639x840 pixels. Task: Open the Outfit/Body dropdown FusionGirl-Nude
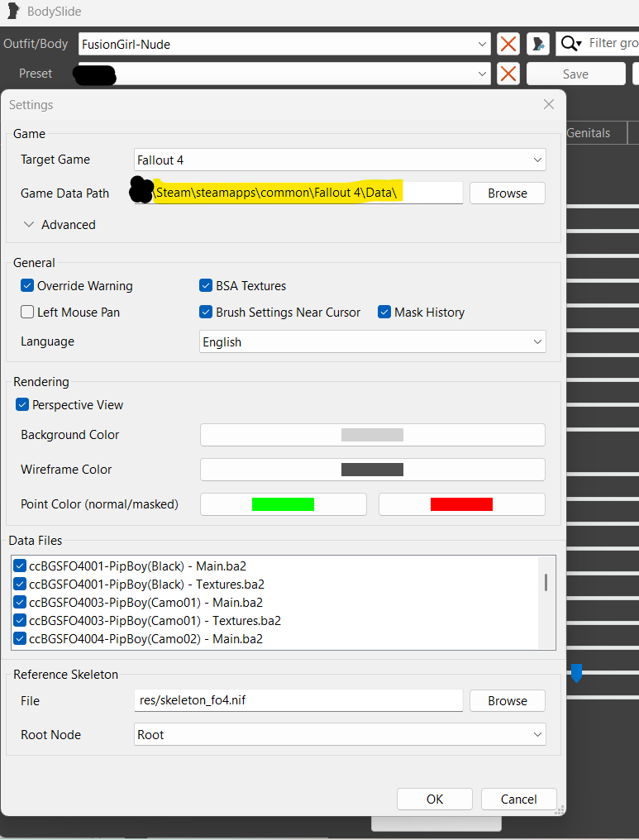click(284, 44)
